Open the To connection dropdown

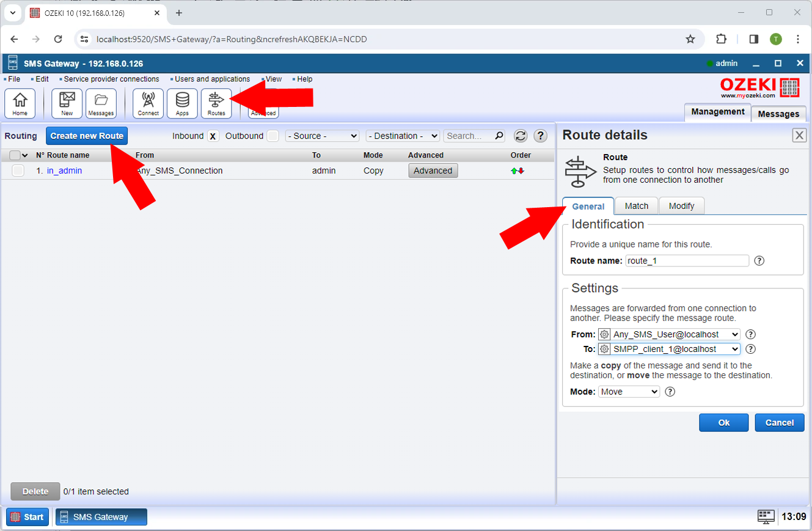(x=675, y=349)
